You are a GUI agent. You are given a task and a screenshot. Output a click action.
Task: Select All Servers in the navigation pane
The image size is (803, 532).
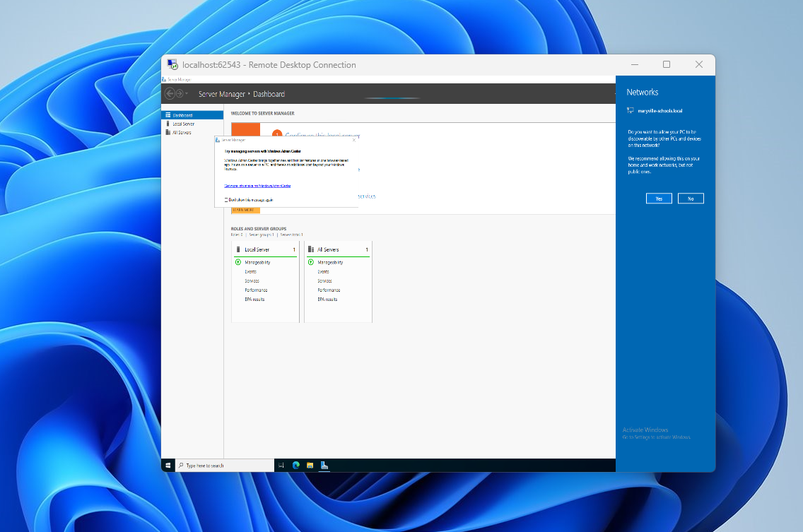[x=183, y=132]
